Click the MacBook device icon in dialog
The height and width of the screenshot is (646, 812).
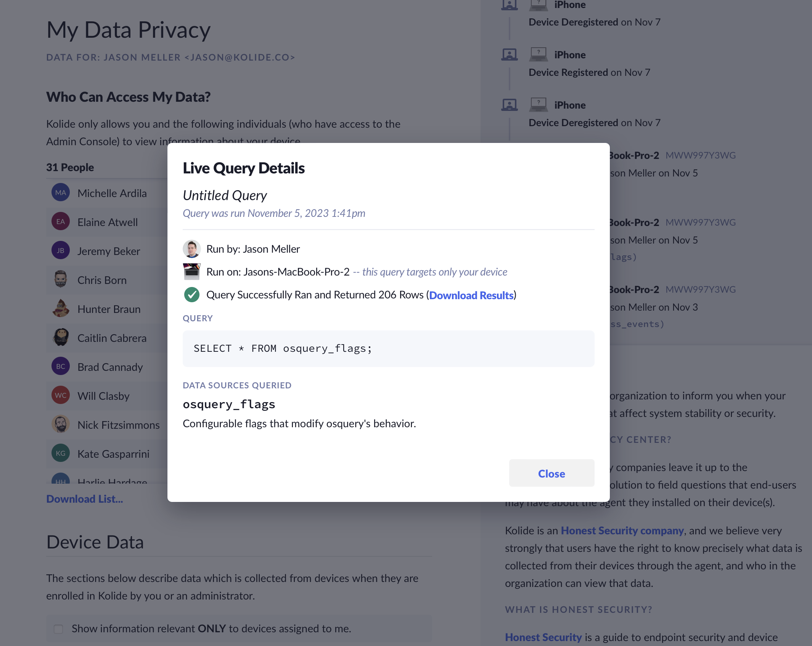[191, 272]
